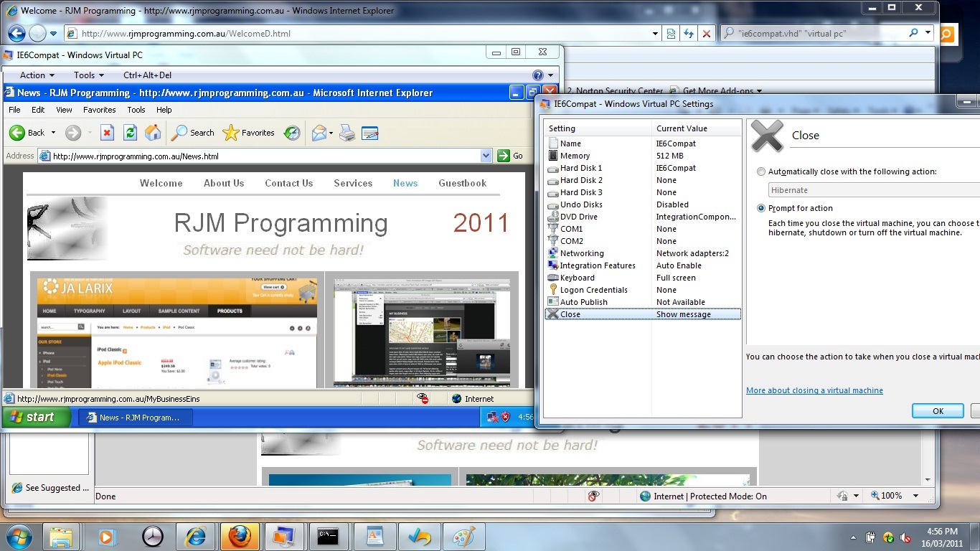Open Edit menu in IE6
Image resolution: width=980 pixels, height=551 pixels.
coord(38,110)
